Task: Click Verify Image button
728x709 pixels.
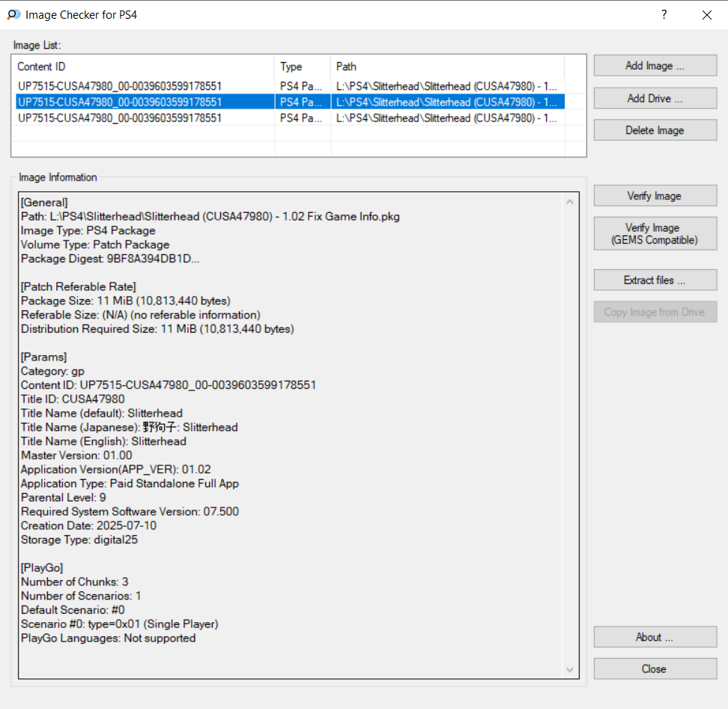Action: (x=655, y=196)
